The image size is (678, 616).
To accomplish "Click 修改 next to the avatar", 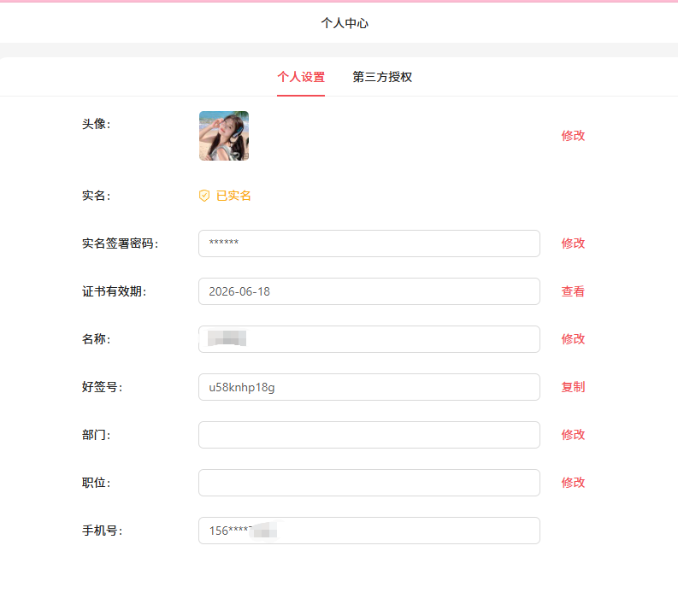I will (573, 136).
